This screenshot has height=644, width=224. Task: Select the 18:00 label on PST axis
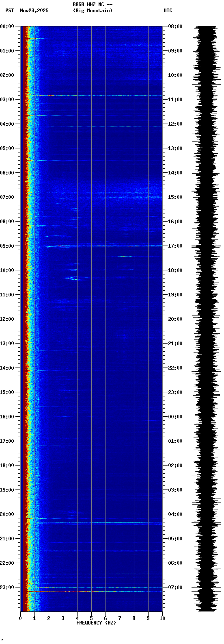tap(7, 466)
